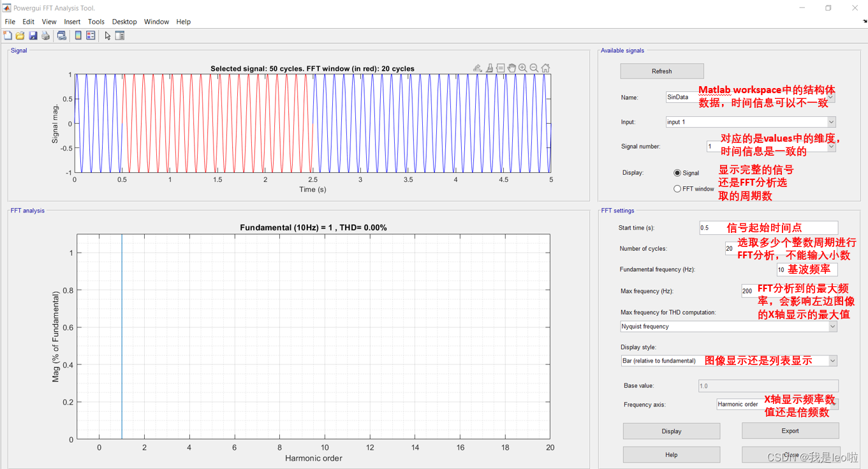This screenshot has height=469, width=868.
Task: Select the FFT window radio button
Action: tap(677, 189)
